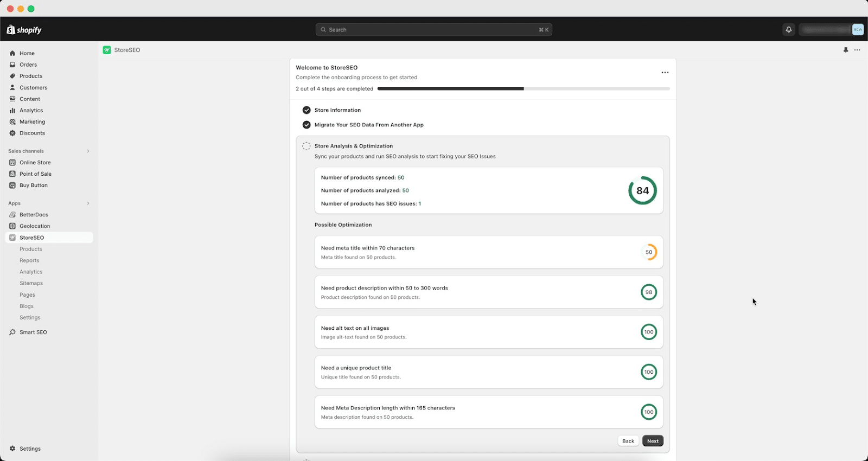This screenshot has width=868, height=461.
Task: Click the Buy Button icon
Action: click(12, 185)
